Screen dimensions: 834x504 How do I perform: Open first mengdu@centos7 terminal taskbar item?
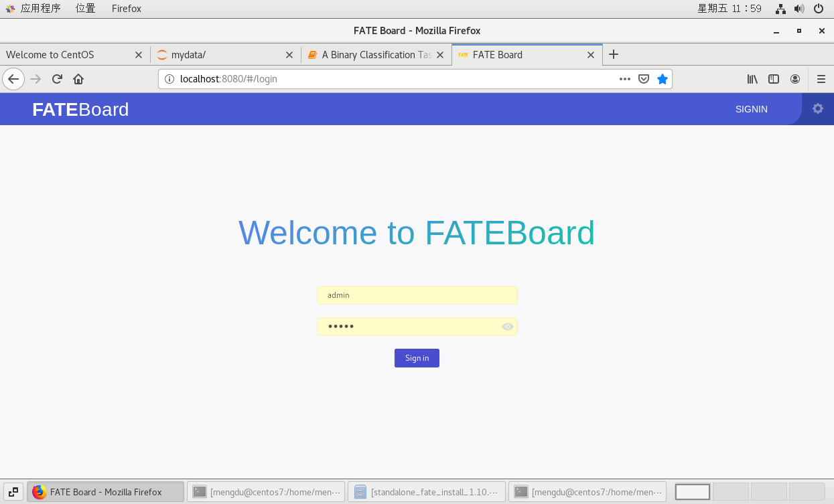click(266, 492)
